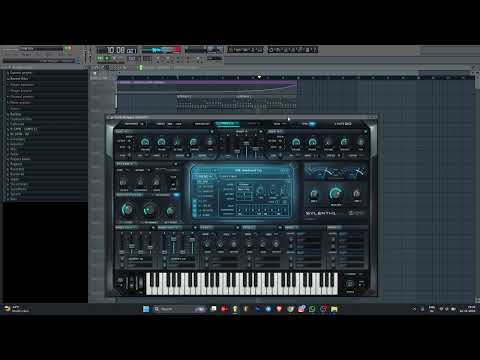Click Sylenth1 main volume knob
This screenshot has height=360, width=480.
(x=335, y=193)
